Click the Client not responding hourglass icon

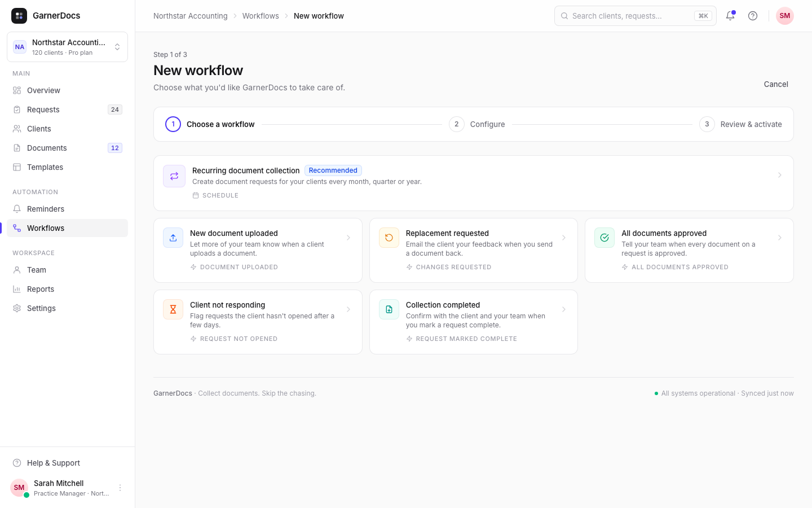[x=173, y=309]
